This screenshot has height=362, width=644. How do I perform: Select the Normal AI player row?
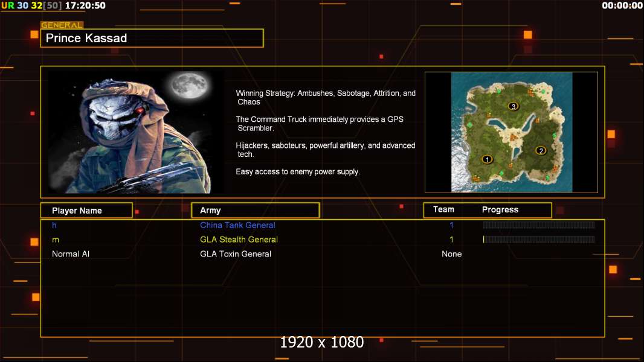point(323,254)
